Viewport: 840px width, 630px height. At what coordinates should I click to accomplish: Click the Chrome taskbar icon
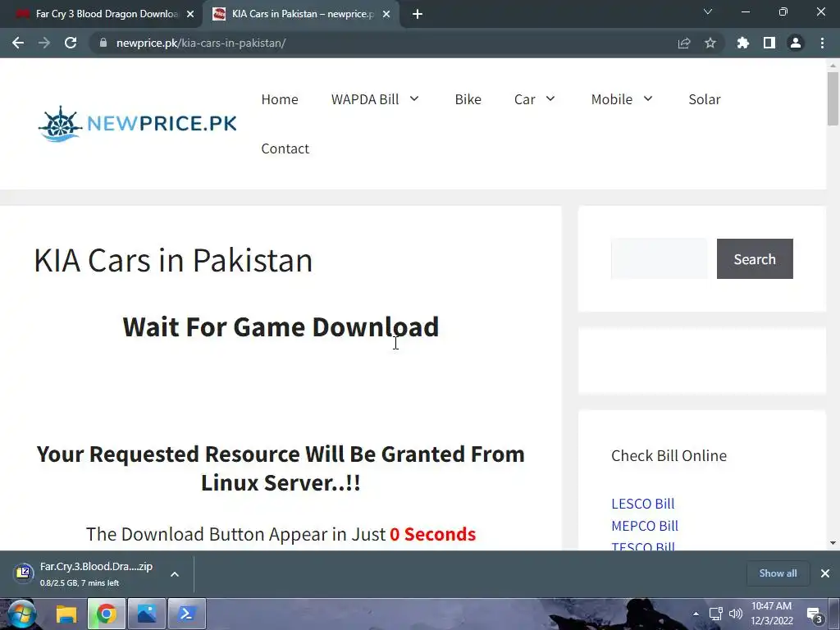107,614
